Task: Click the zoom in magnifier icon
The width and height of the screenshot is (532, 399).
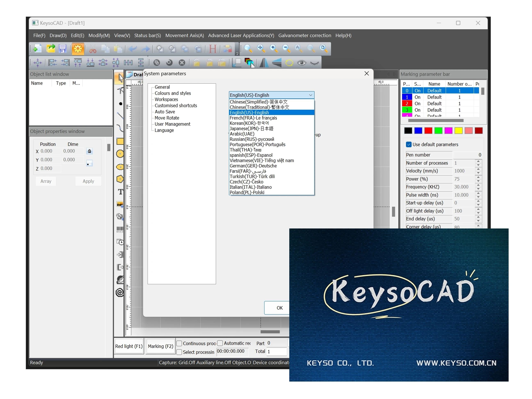Action: 273,49
